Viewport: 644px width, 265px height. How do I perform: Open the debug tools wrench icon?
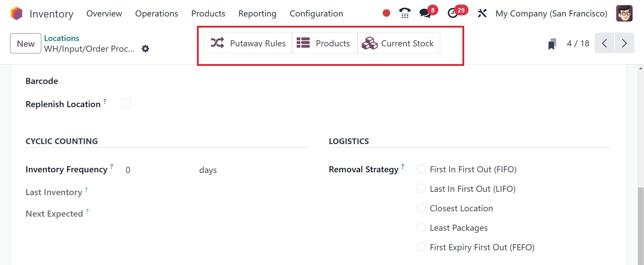click(482, 13)
